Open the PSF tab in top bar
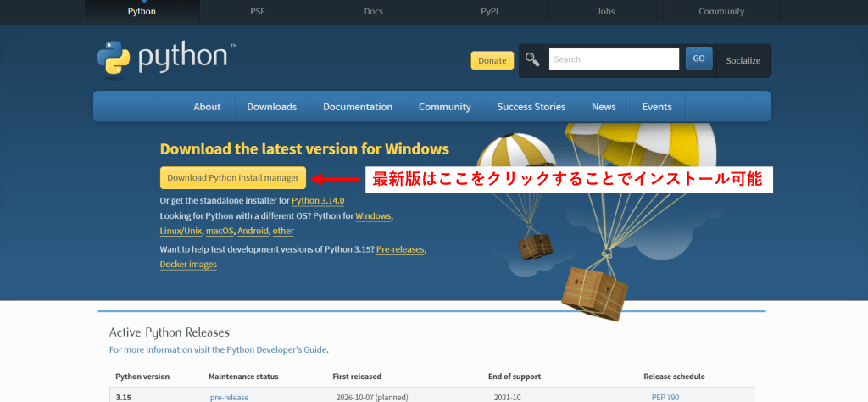Image resolution: width=868 pixels, height=402 pixels. pyautogui.click(x=258, y=12)
